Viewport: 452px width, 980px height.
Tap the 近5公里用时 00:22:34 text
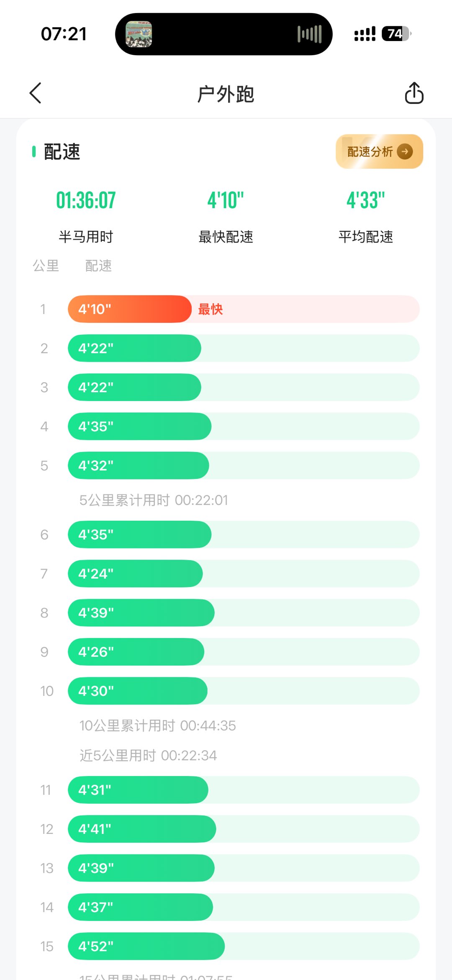[148, 755]
